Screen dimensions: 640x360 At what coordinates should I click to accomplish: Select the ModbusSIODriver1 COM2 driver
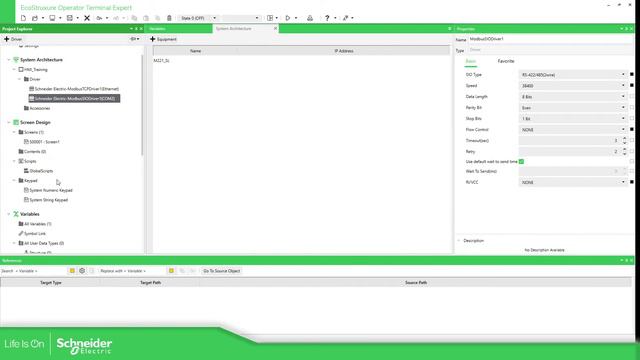74,98
